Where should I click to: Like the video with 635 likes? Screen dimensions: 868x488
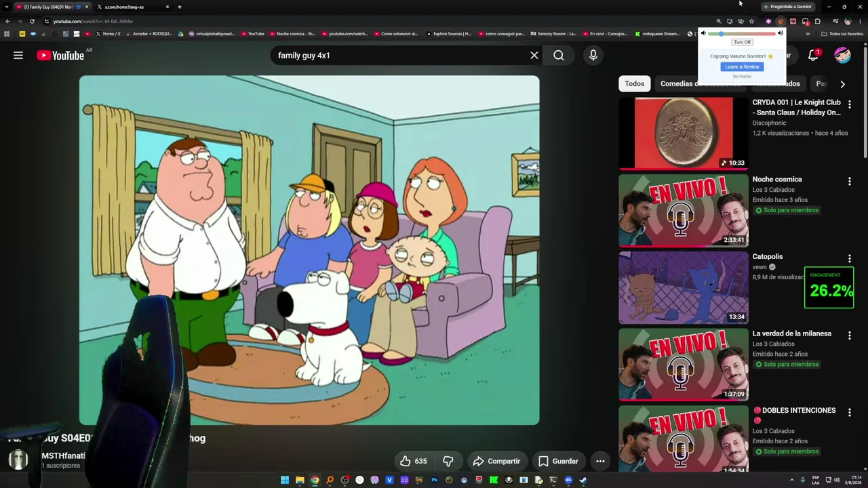pyautogui.click(x=413, y=461)
